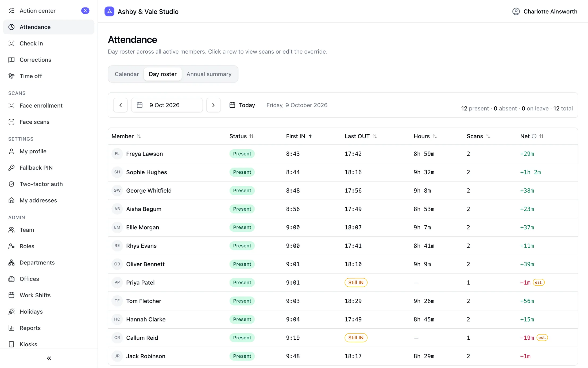This screenshot has width=588, height=368.
Task: Sort by Net column sort arrows
Action: (541, 136)
